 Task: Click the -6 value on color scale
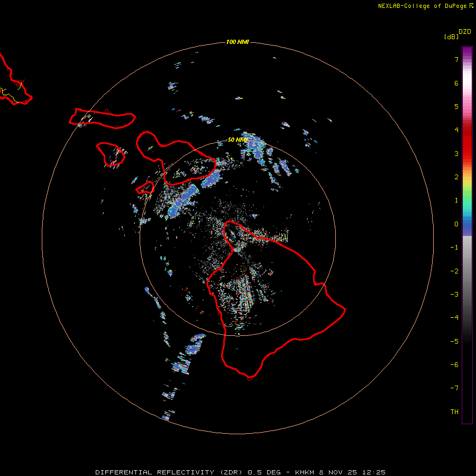pos(454,365)
